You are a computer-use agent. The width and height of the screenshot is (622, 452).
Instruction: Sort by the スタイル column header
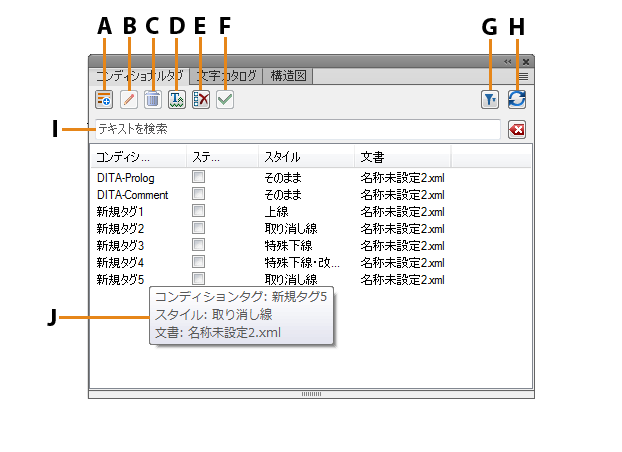282,157
